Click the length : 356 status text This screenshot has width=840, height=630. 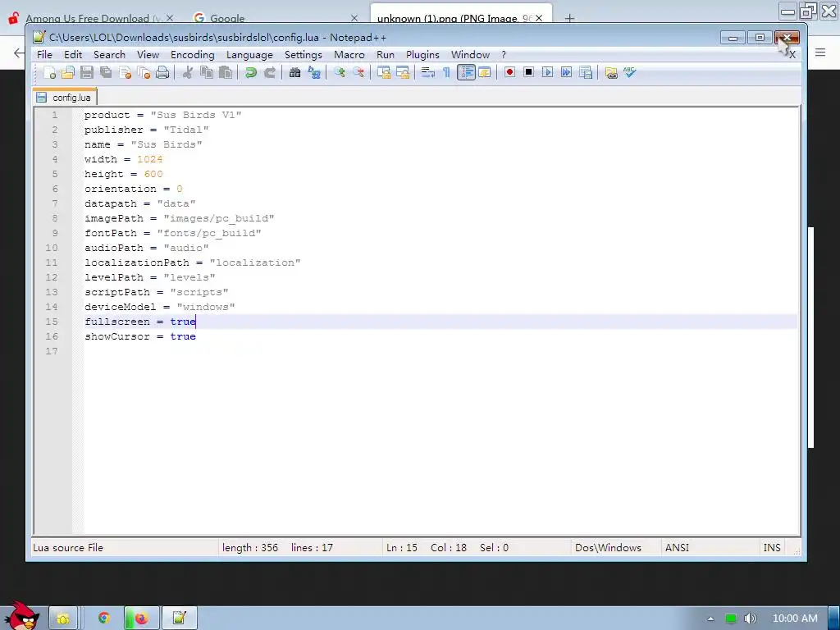pyautogui.click(x=250, y=547)
